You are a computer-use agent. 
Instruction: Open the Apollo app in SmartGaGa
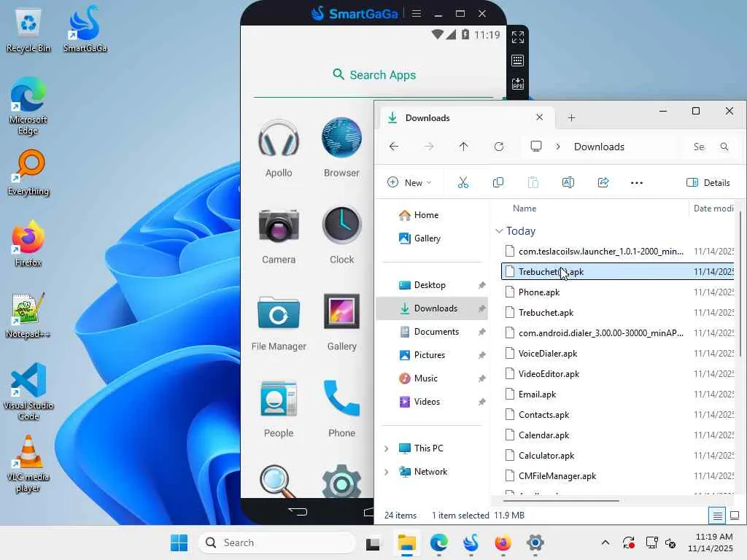(x=279, y=147)
